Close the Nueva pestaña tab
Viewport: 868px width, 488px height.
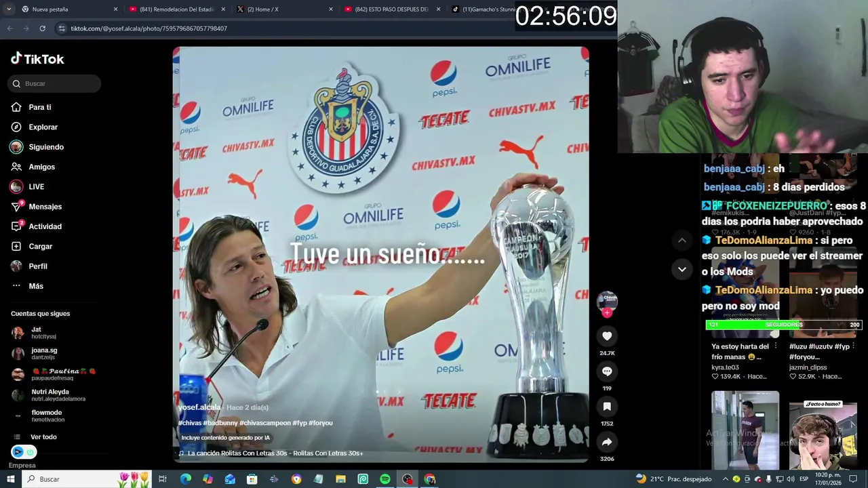click(x=115, y=9)
